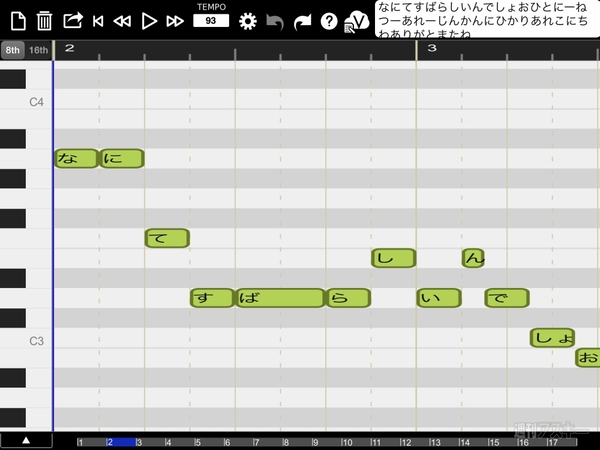
Task: Edit the lyrics text box
Action: coord(487,19)
